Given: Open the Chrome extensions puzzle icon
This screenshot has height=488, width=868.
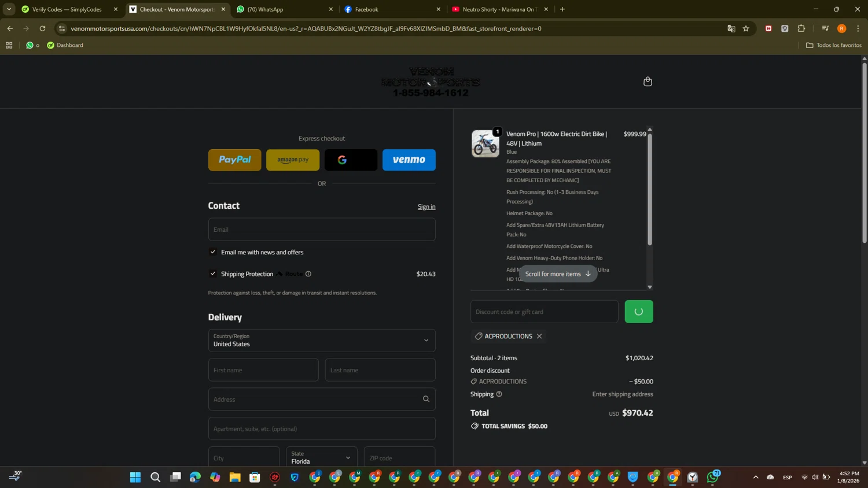Looking at the screenshot, I should coord(801,28).
